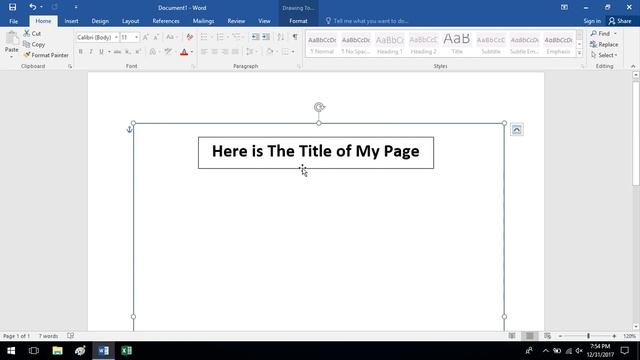640x360 pixels.
Task: Open Layout Options beside the text box
Action: click(x=517, y=130)
